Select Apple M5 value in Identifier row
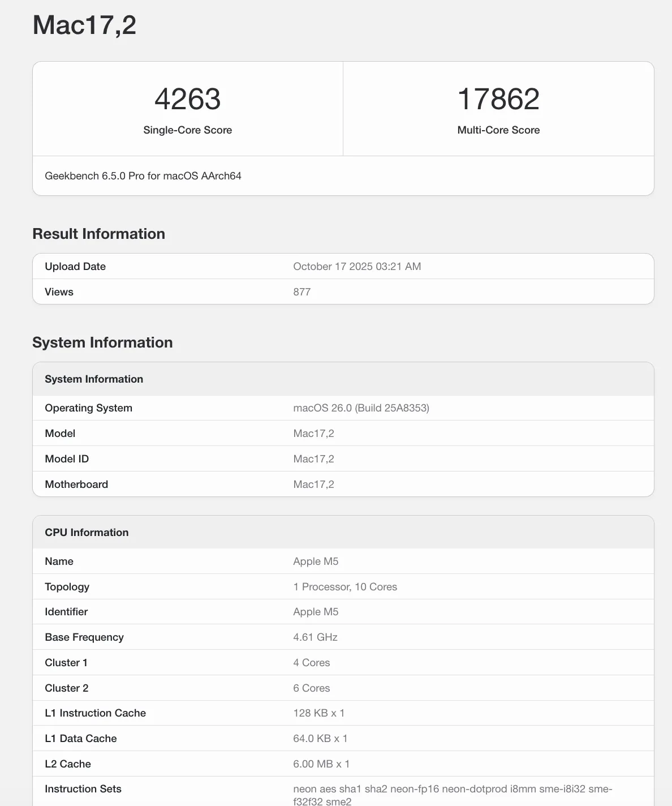The width and height of the screenshot is (672, 806). [316, 612]
